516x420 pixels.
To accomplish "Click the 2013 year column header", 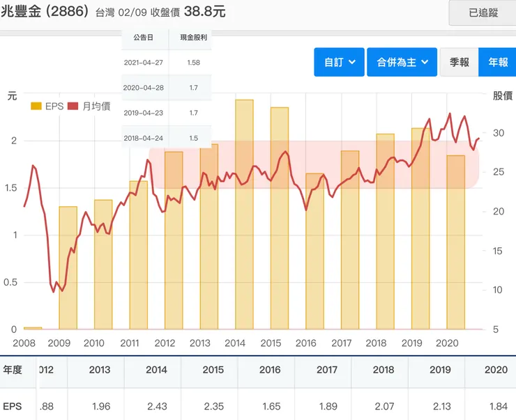I will click(x=100, y=370).
